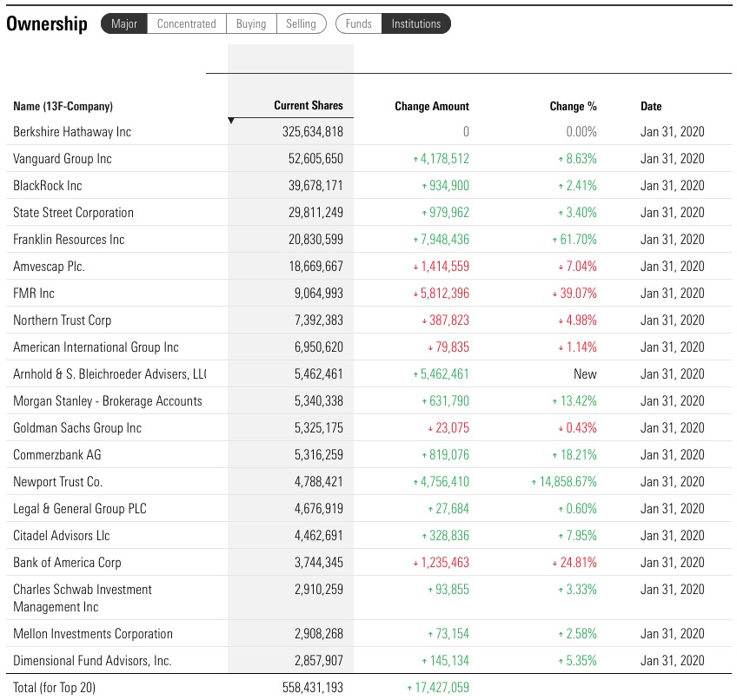Click Dimensional Fund Advisors, Inc.
Screen dimensions: 737x700
click(92, 661)
